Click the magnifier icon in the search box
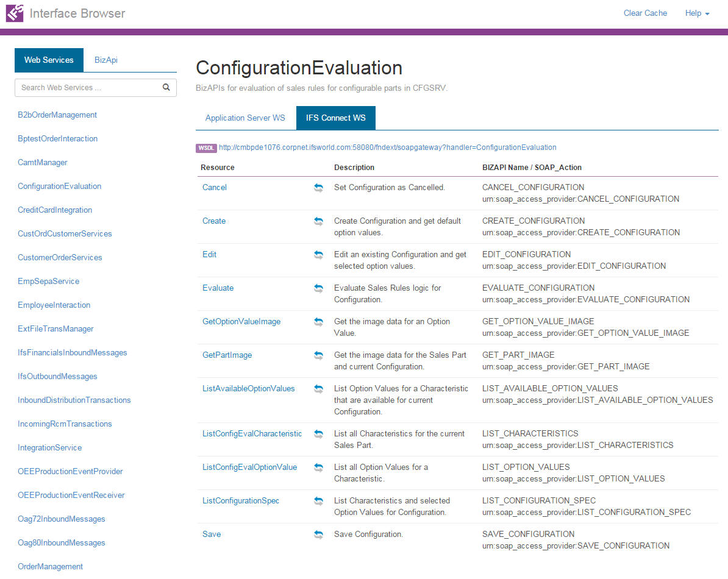Screen dimensions: 728x579 [166, 88]
